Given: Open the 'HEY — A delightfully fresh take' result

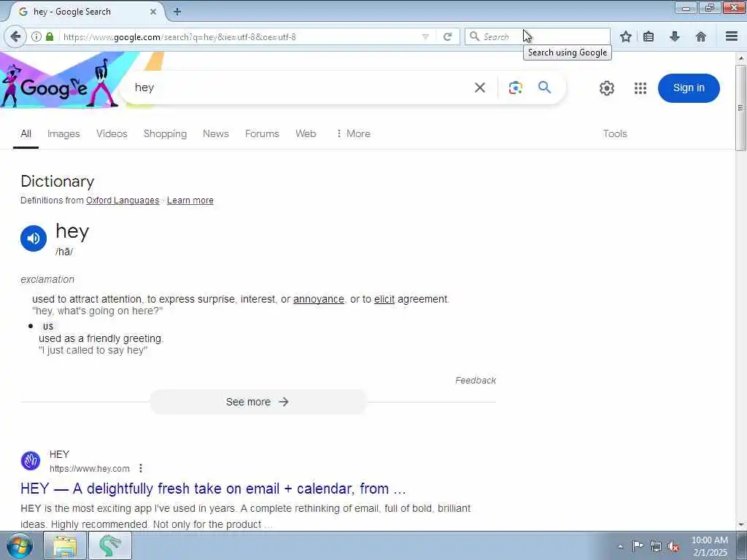Looking at the screenshot, I should tap(213, 489).
